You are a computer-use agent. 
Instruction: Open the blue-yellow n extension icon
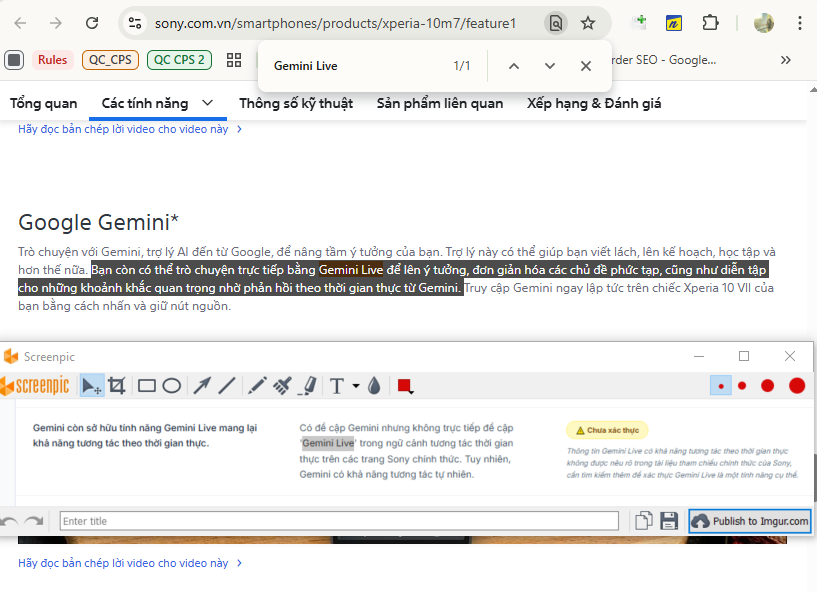point(674,23)
